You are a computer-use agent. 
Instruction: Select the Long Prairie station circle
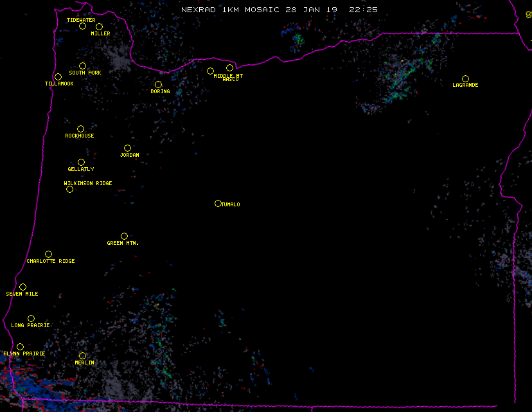pos(31,319)
